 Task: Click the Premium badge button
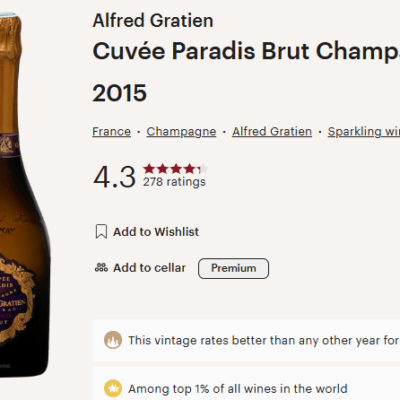[233, 268]
